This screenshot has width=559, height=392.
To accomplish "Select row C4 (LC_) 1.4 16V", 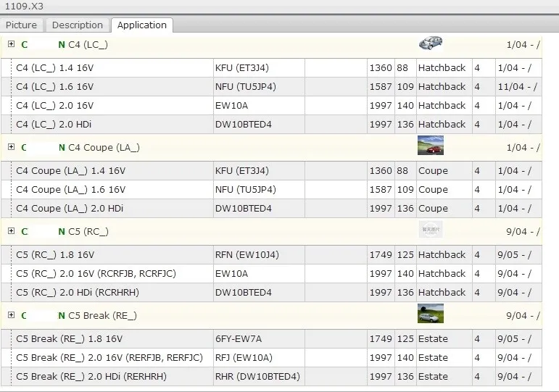I will [x=272, y=68].
